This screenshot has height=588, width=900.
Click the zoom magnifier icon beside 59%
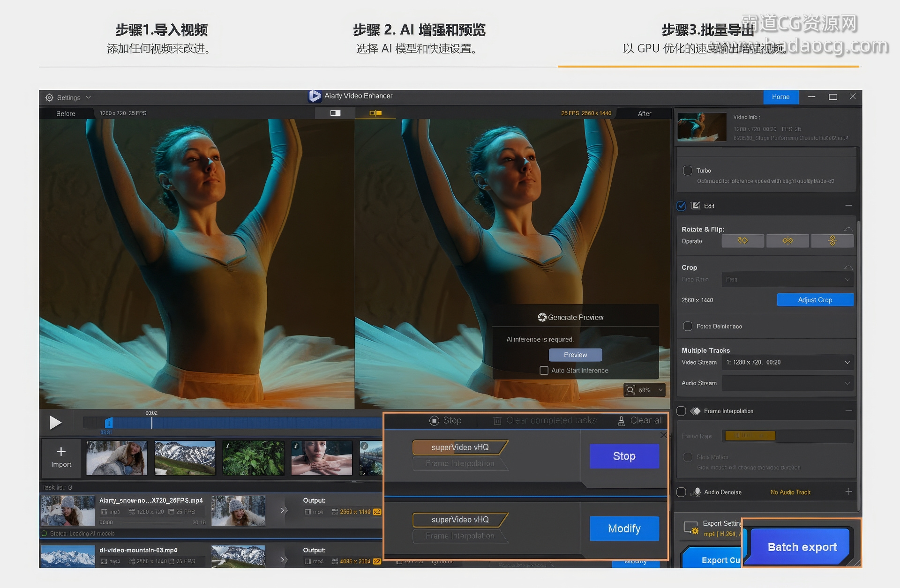pyautogui.click(x=630, y=390)
